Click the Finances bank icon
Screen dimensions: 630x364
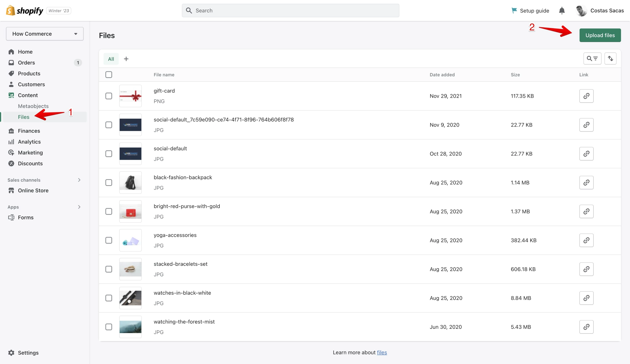click(x=11, y=131)
